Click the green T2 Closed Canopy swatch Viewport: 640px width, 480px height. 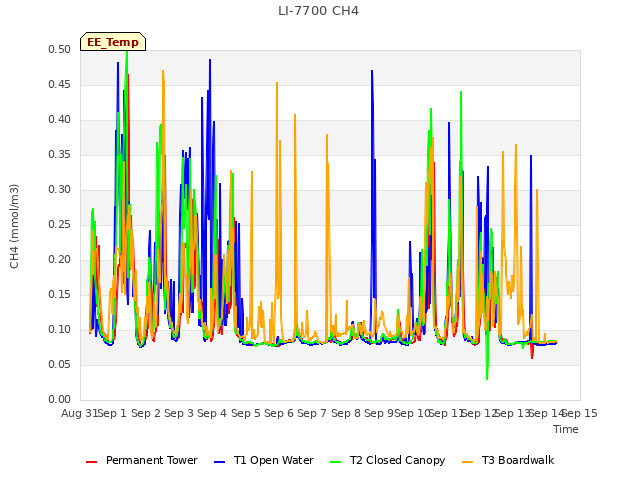tap(335, 462)
